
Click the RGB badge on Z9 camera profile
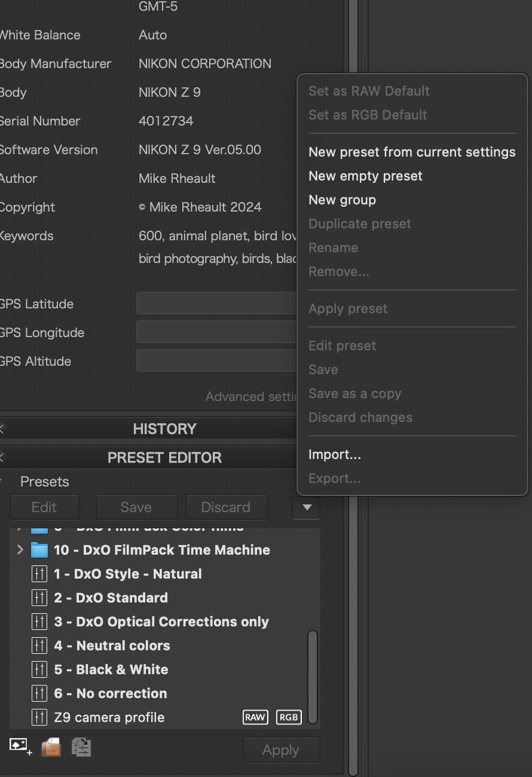[289, 717]
